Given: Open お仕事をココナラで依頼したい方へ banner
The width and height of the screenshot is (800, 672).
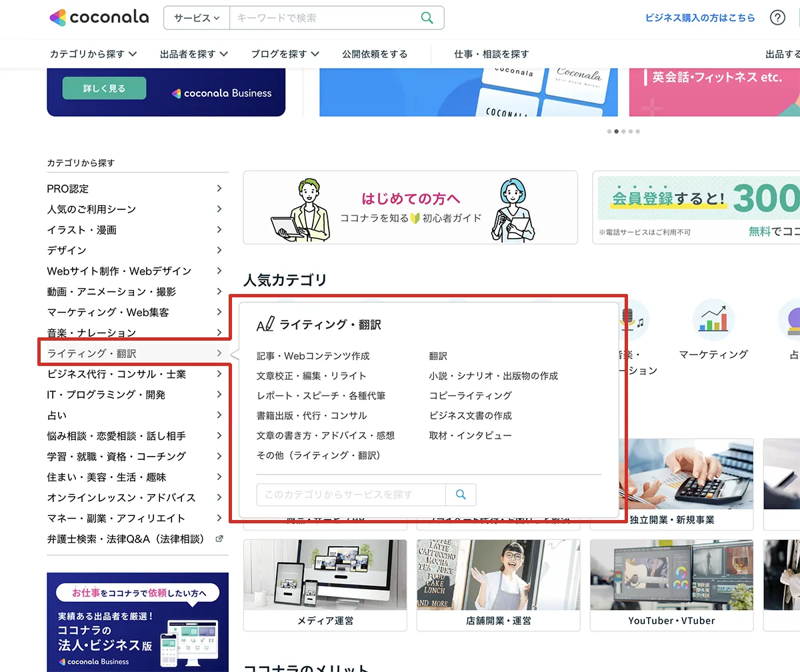Looking at the screenshot, I should [137, 622].
